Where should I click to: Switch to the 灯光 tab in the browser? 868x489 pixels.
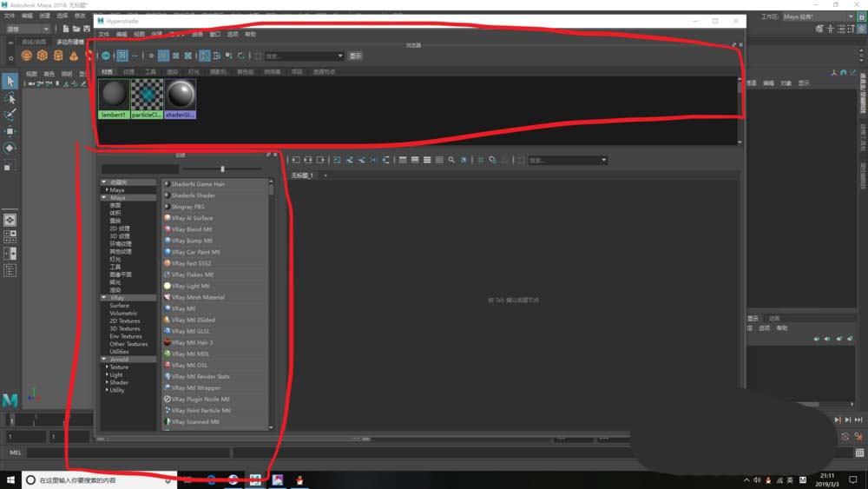pos(194,72)
